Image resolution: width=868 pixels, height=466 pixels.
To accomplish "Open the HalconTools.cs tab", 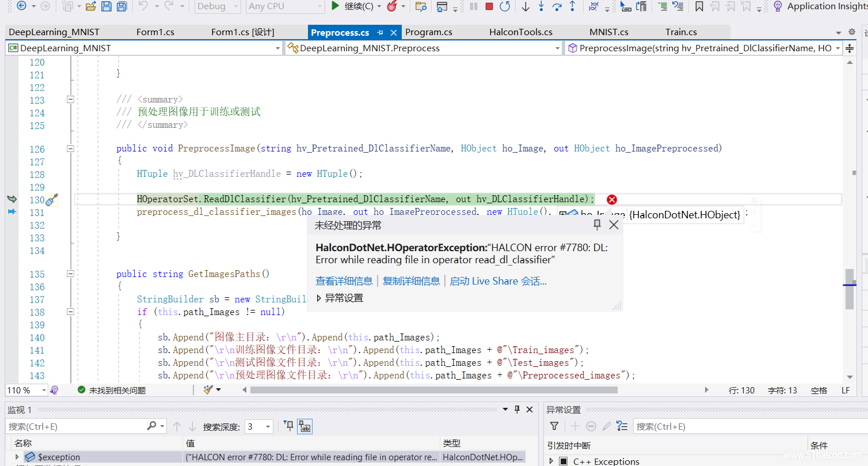I will (520, 32).
